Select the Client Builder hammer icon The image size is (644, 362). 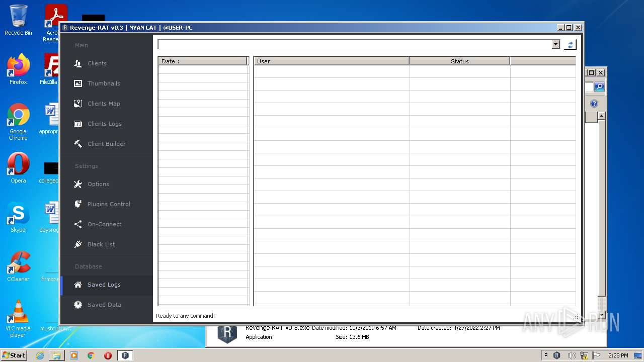(x=78, y=144)
